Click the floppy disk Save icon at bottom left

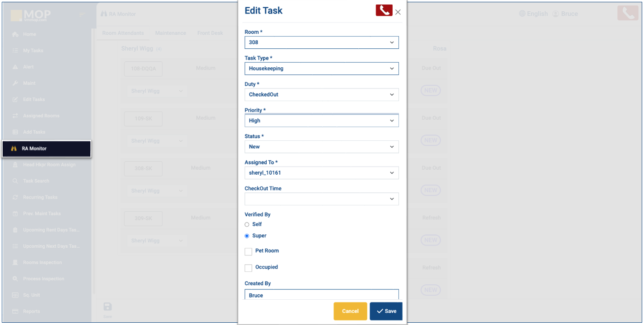pyautogui.click(x=107, y=307)
